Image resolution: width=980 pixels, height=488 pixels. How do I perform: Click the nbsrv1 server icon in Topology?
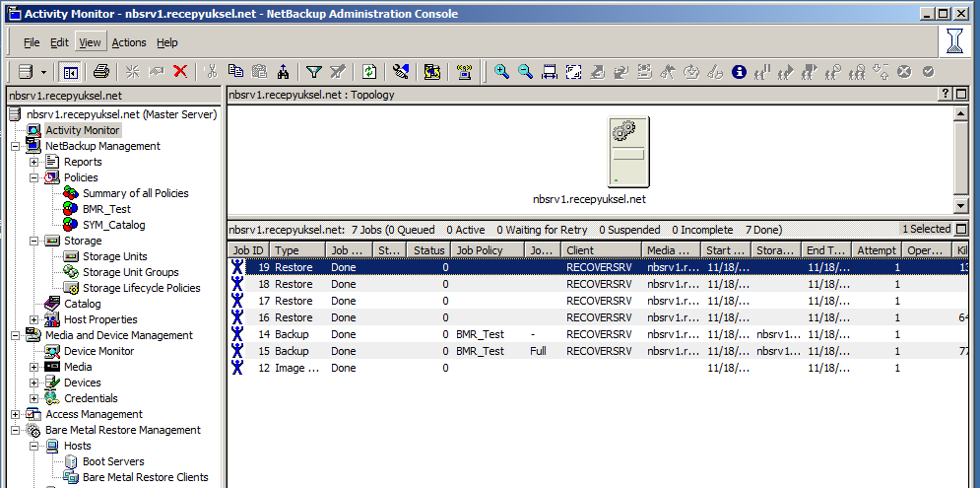tap(627, 152)
